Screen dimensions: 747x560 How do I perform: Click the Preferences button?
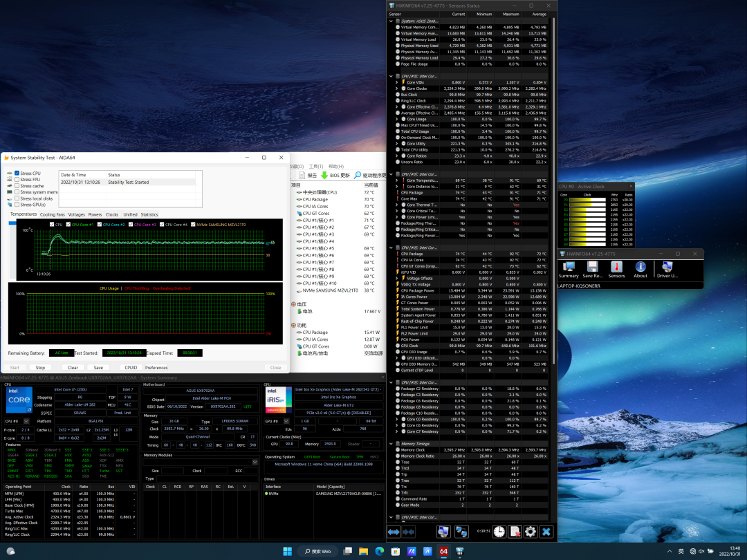tap(156, 368)
